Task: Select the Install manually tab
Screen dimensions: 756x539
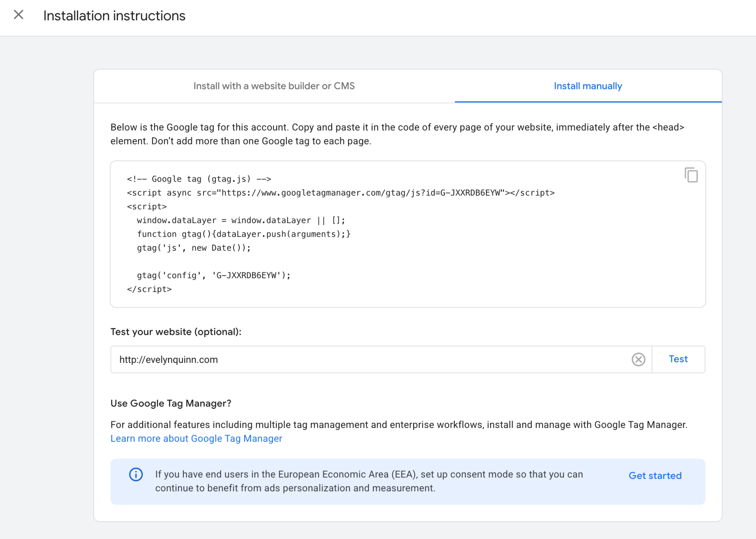Action: 588,86
